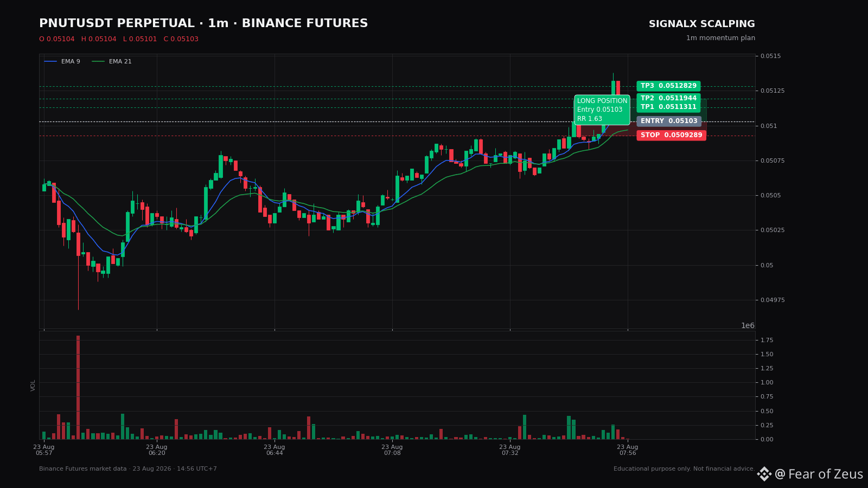
Task: Click the 0.0505 price axis label
Action: point(771,195)
